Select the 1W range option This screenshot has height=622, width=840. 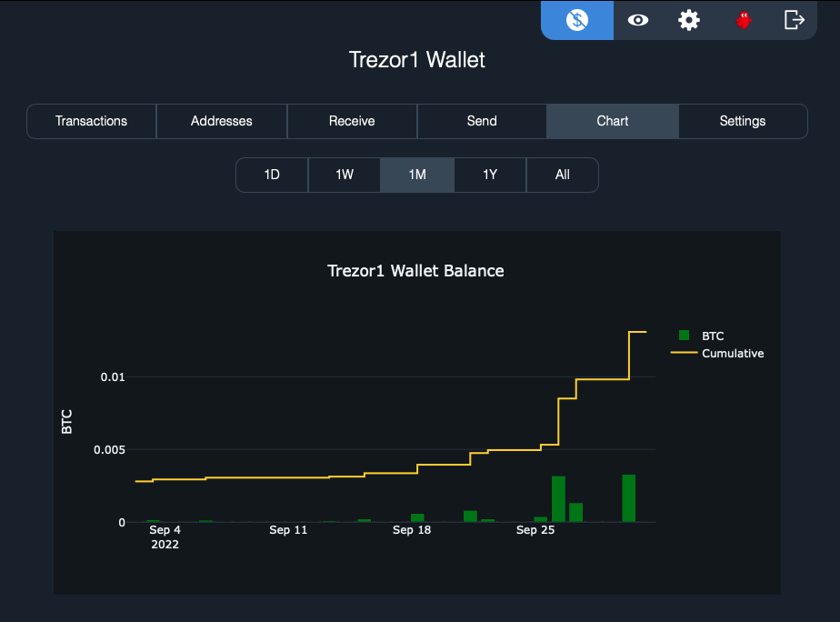[x=344, y=175]
